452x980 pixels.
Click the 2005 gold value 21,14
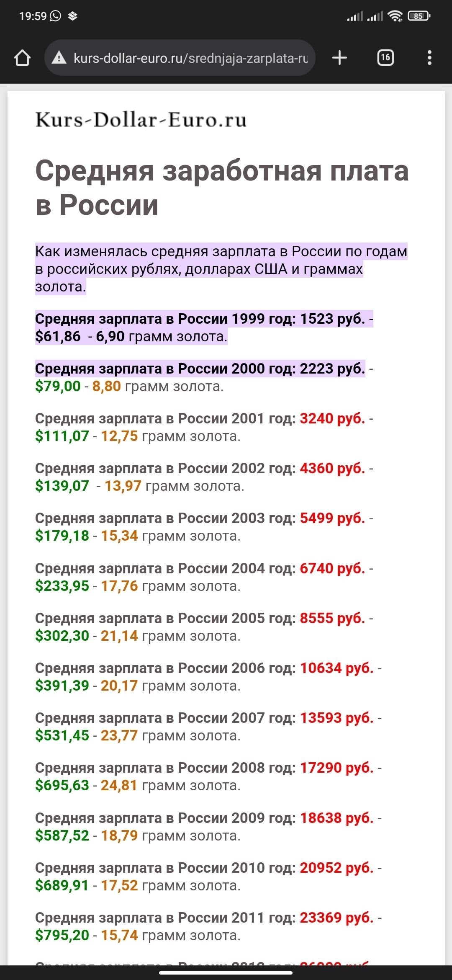click(x=119, y=636)
